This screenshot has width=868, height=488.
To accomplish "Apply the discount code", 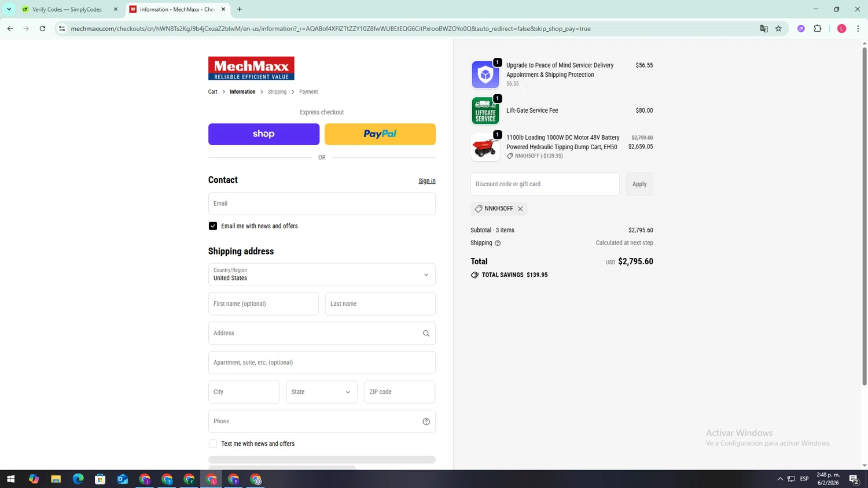I will click(x=639, y=184).
